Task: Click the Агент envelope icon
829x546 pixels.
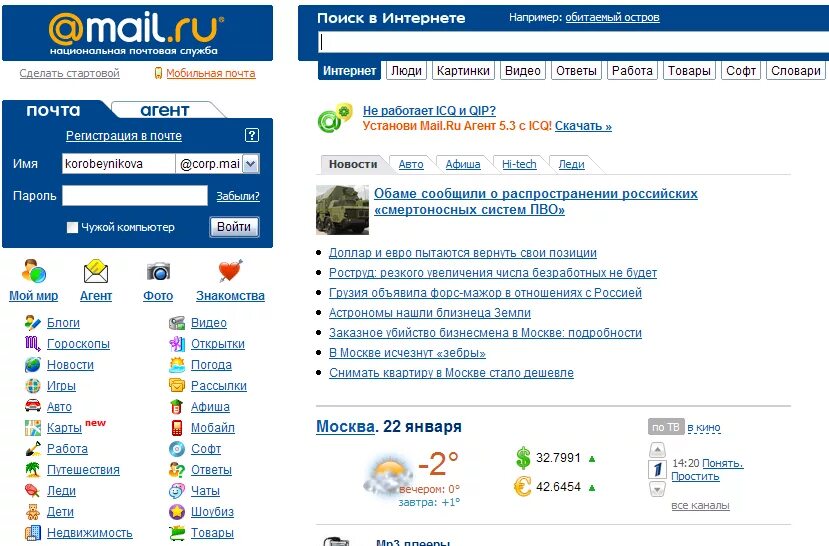Action: coord(96,272)
